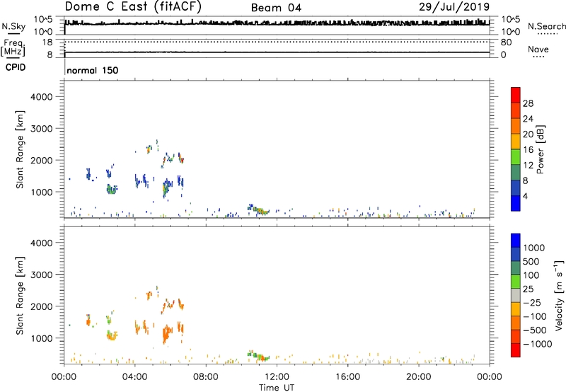The width and height of the screenshot is (566, 392).
Task: Click the '-1000' tick on the velocity scale
Action: tap(537, 344)
